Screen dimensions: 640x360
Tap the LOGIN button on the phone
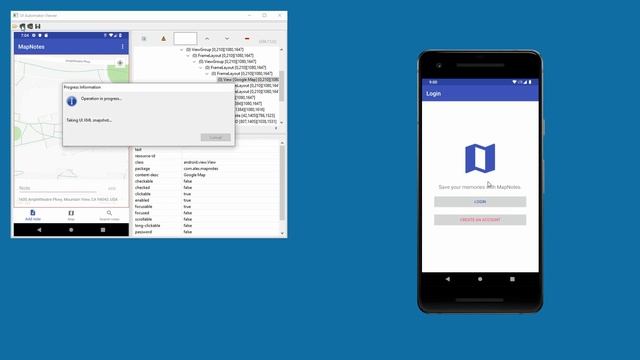coord(480,202)
